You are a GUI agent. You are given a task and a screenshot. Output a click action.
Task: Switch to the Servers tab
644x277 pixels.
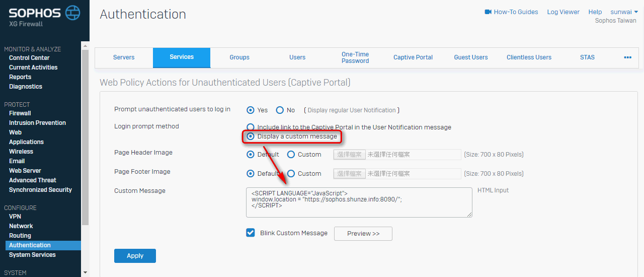point(124,57)
